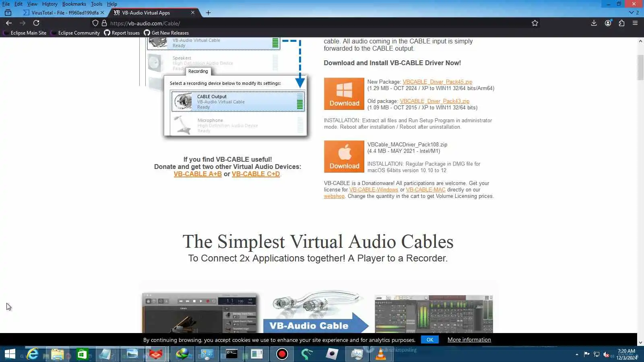Viewport: 644px width, 362px height.
Task: Open the Extensions puzzle-piece menu
Action: click(621, 23)
